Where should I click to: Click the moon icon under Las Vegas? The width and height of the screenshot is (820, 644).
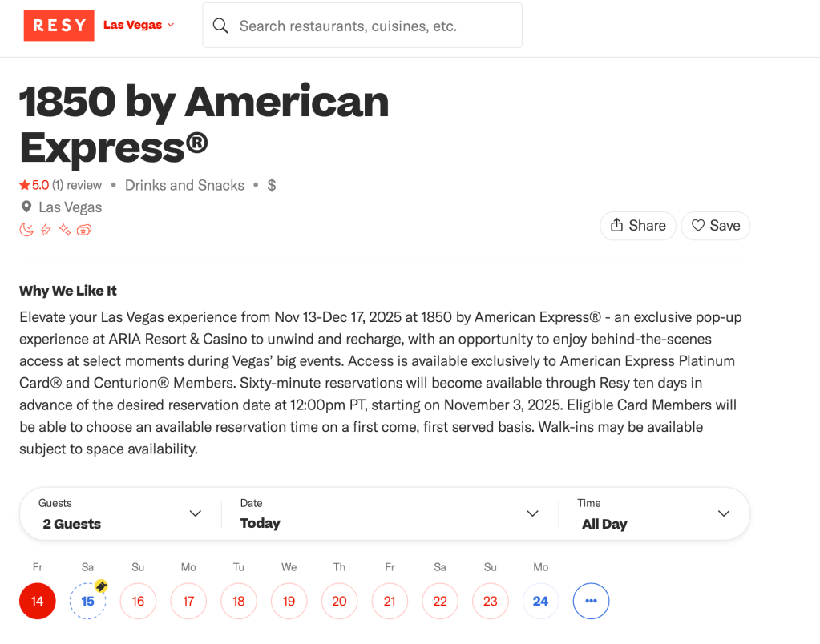click(x=26, y=230)
